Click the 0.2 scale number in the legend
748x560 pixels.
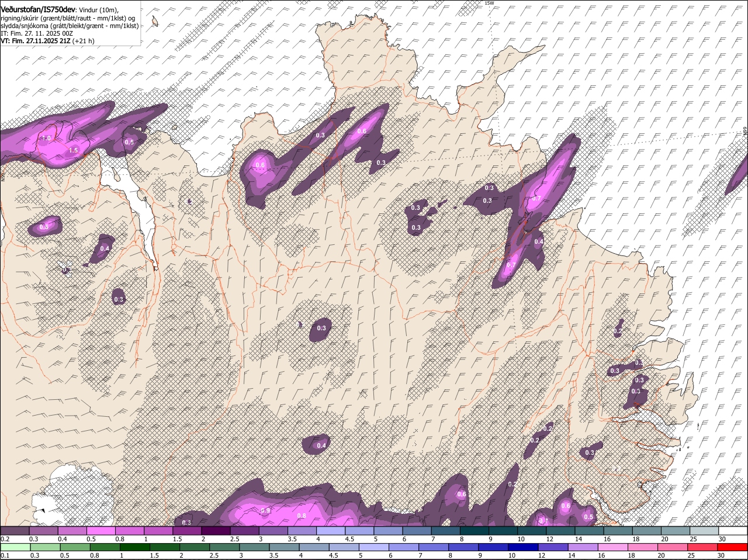(5, 539)
